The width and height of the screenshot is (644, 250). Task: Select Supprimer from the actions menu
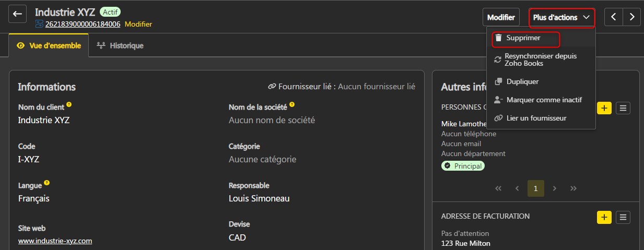coord(523,38)
